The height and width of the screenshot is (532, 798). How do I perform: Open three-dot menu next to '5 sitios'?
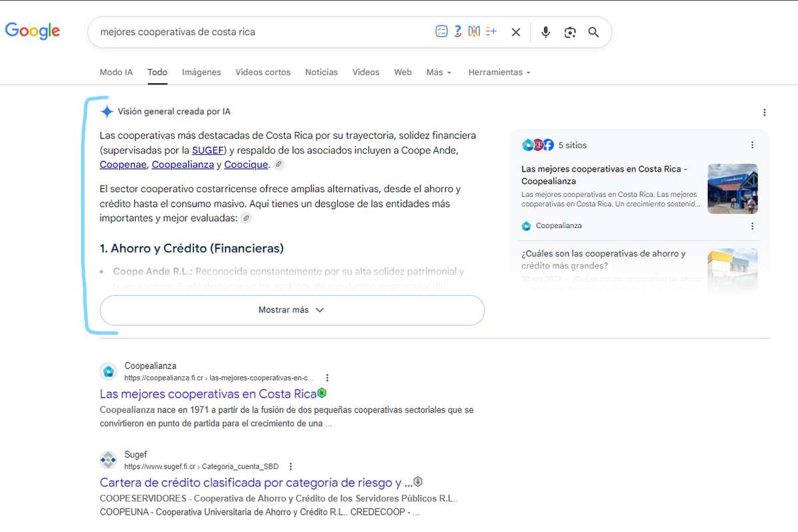pos(752,145)
